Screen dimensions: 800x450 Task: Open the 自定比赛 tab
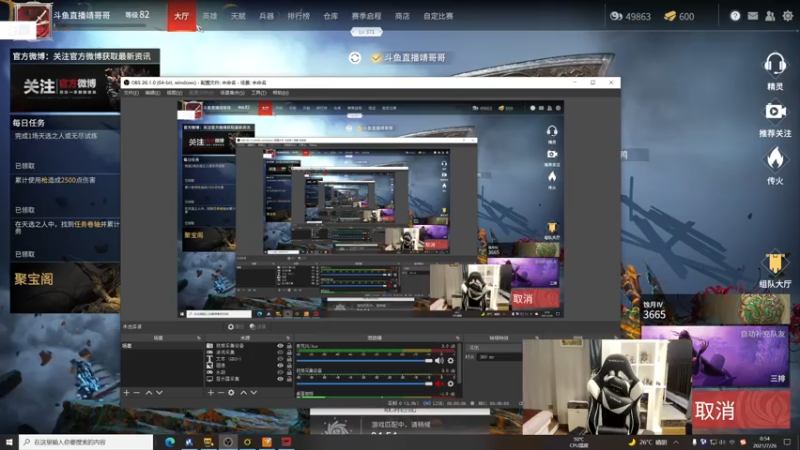tap(438, 16)
